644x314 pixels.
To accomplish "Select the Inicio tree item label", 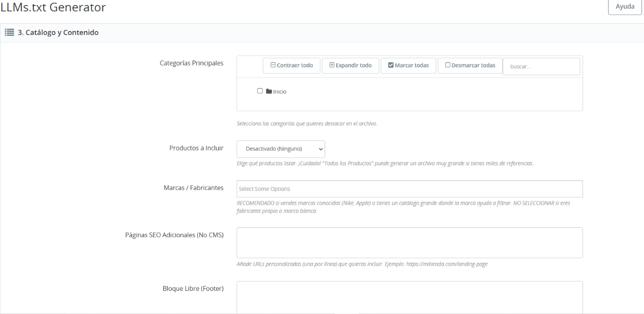I will (x=279, y=92).
